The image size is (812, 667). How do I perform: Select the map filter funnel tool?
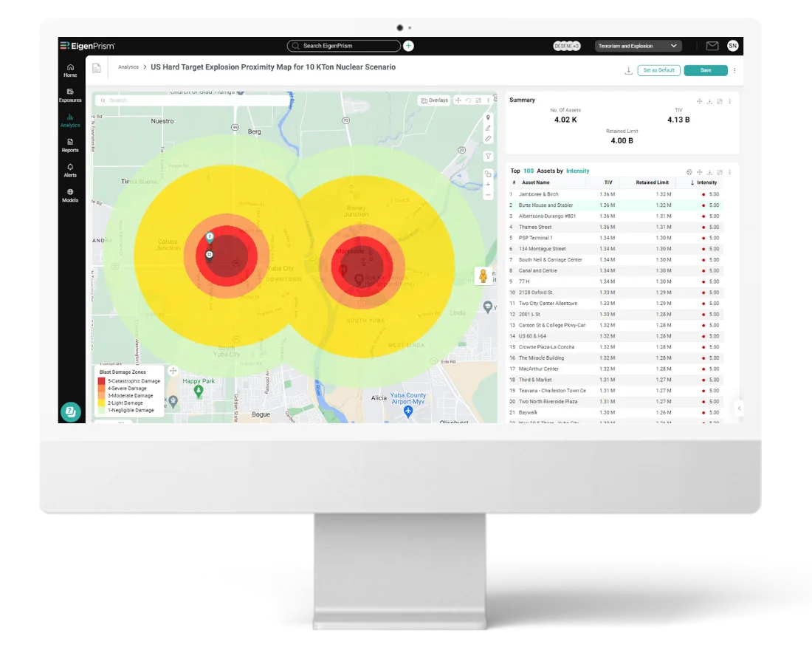click(x=488, y=156)
